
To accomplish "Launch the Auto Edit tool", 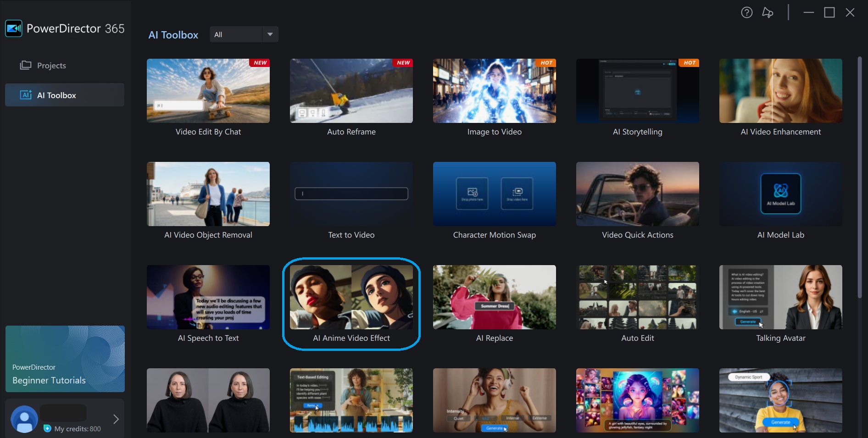I will 638,297.
